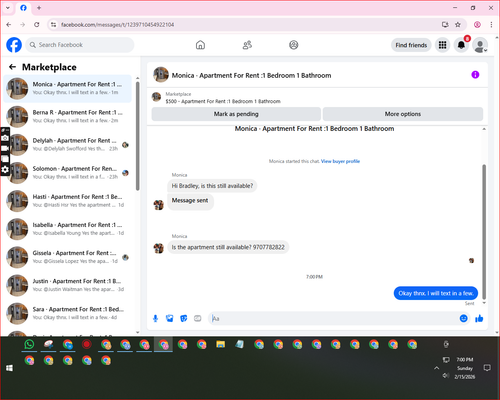Viewport: 500px width, 400px height.
Task: Open Isabella apartment conversation
Action: 67,229
